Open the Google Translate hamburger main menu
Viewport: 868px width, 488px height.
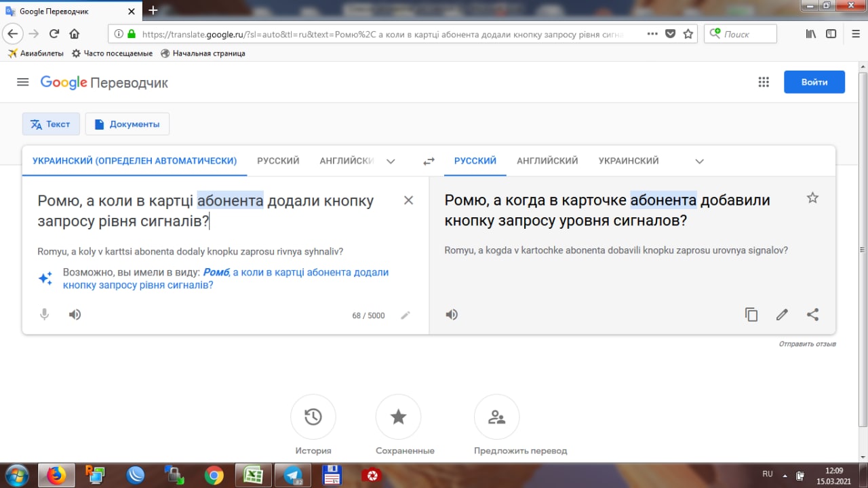[22, 82]
